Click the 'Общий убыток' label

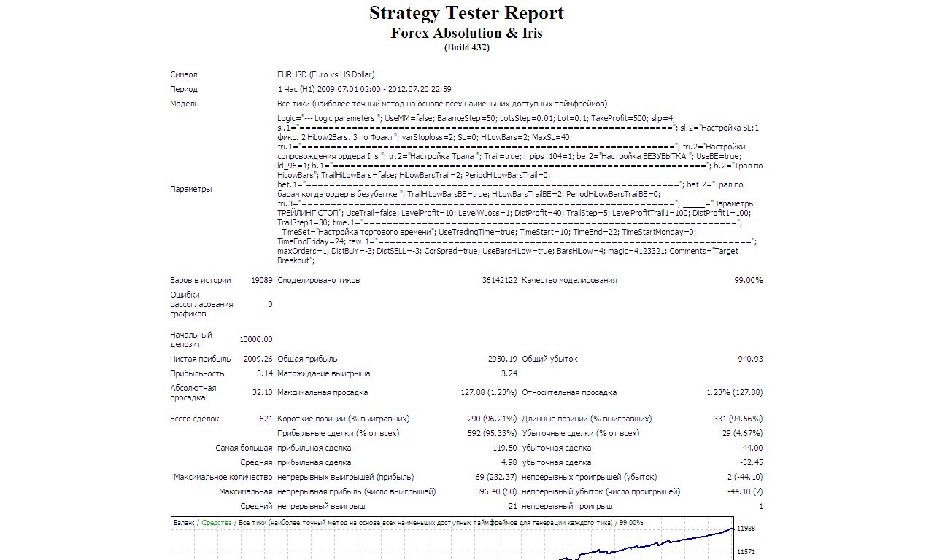click(549, 359)
